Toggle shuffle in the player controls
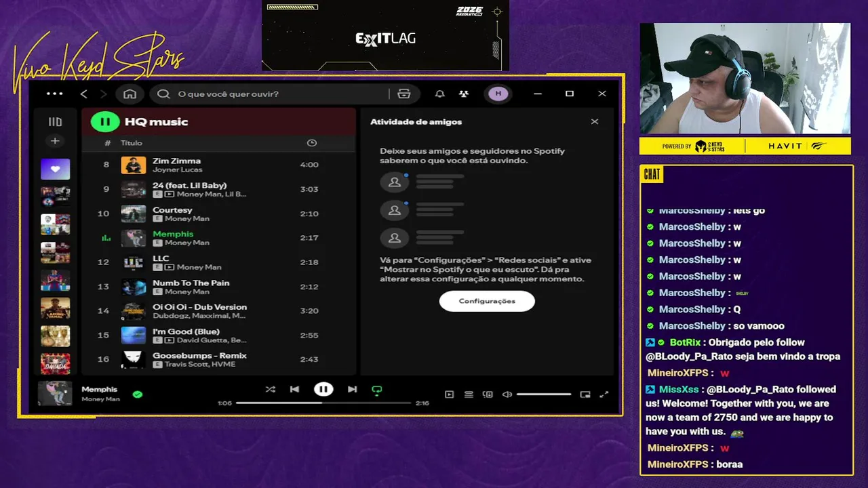Screen dimensions: 868x488 271,389
